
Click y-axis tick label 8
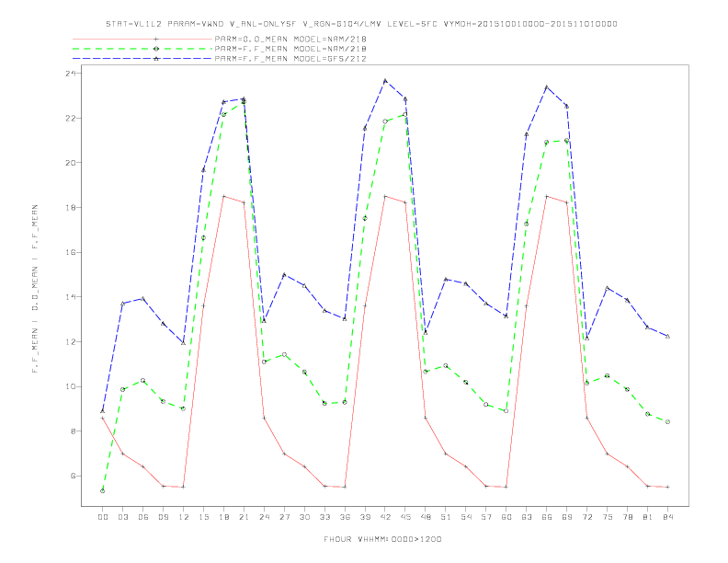pos(74,431)
